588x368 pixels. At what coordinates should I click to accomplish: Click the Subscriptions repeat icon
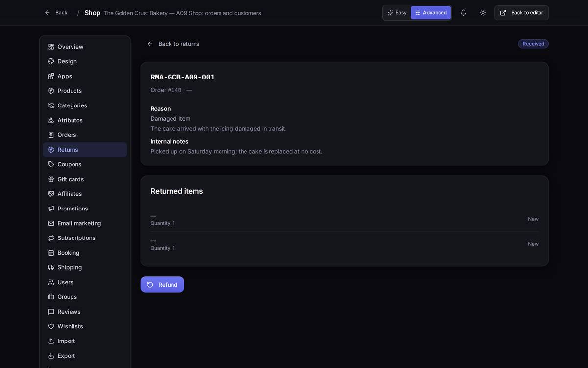click(x=51, y=238)
